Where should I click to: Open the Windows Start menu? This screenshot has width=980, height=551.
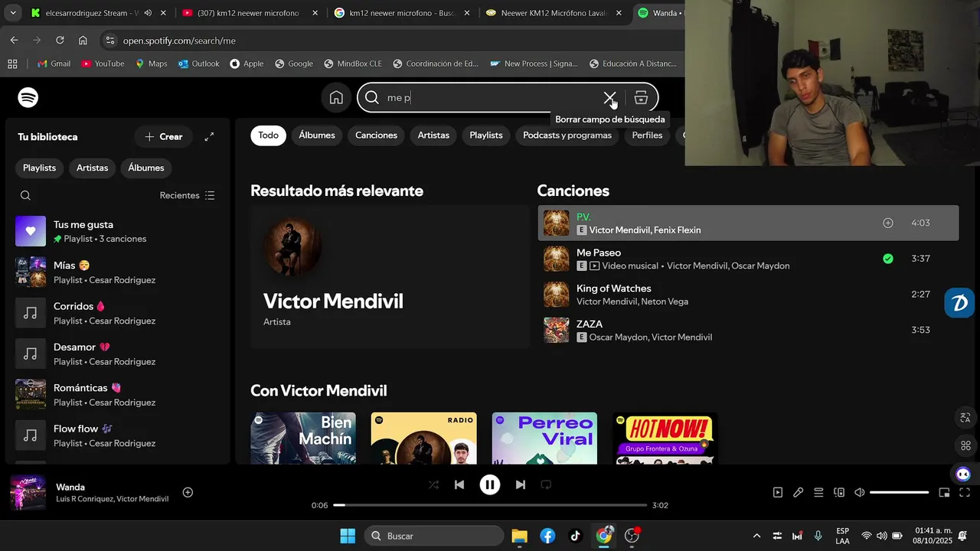coord(348,536)
